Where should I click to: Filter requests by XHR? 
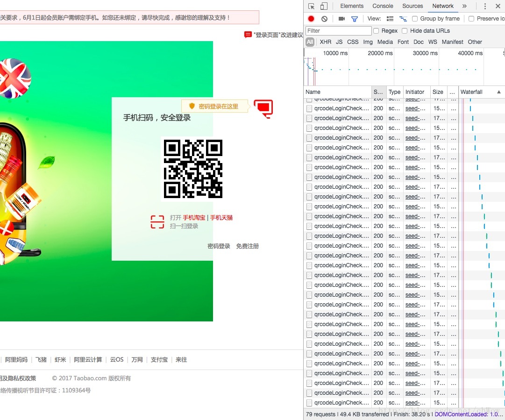(325, 42)
